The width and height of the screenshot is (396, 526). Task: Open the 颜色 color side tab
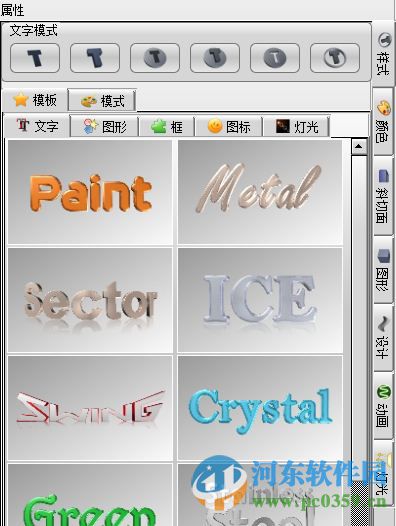click(383, 121)
